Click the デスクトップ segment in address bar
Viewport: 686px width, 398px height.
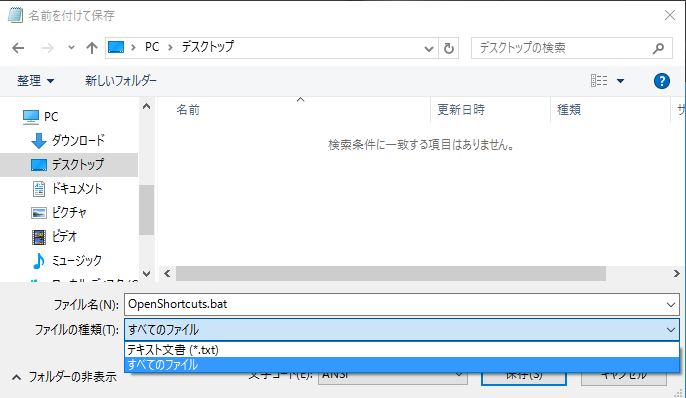coord(208,47)
